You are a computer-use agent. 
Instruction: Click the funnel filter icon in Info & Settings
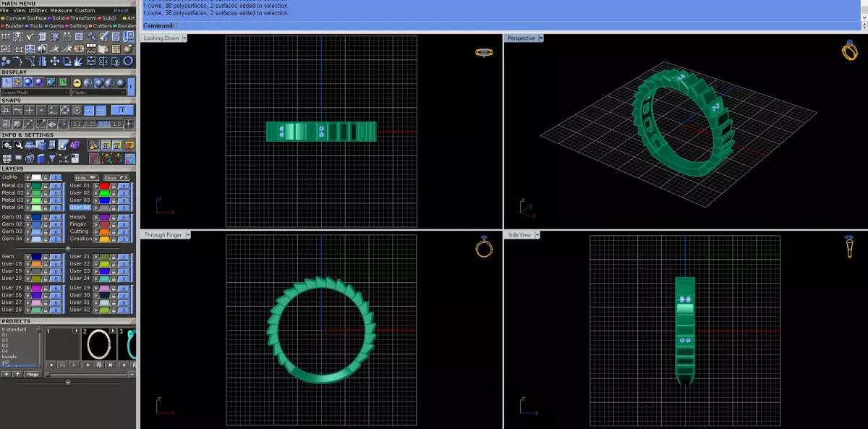pyautogui.click(x=52, y=158)
